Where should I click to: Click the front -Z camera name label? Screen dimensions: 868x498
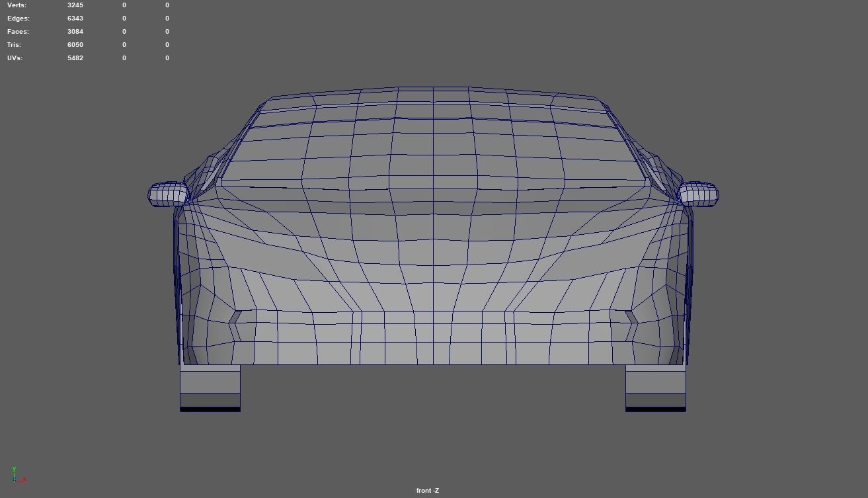[428, 491]
